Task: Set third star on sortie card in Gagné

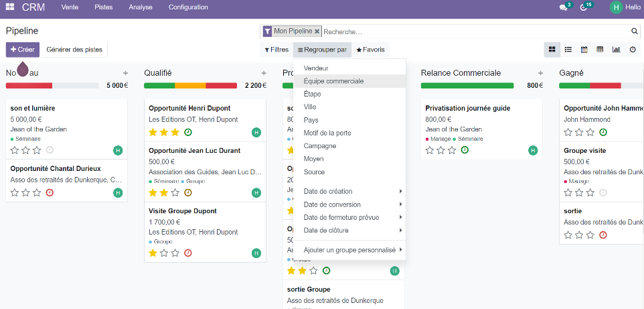Action: tap(590, 235)
